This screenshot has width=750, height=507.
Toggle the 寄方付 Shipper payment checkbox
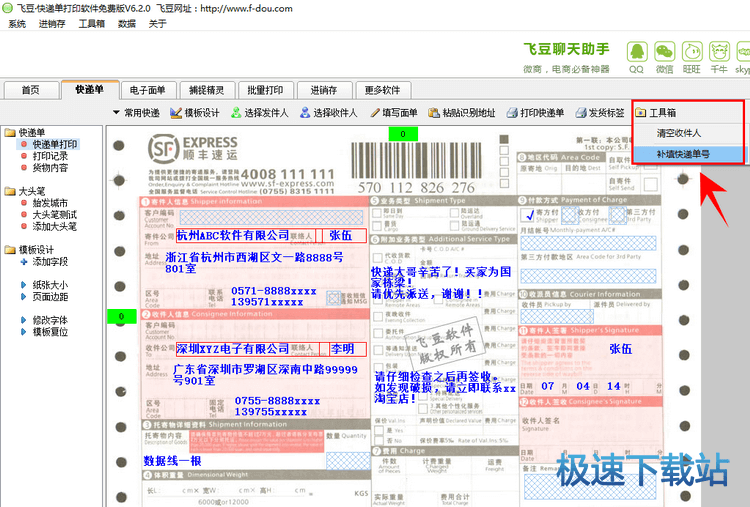coord(528,215)
